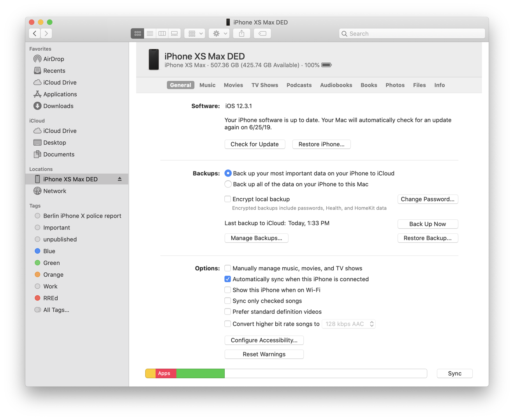
Task: Click Manage Backups button
Action: coord(256,238)
